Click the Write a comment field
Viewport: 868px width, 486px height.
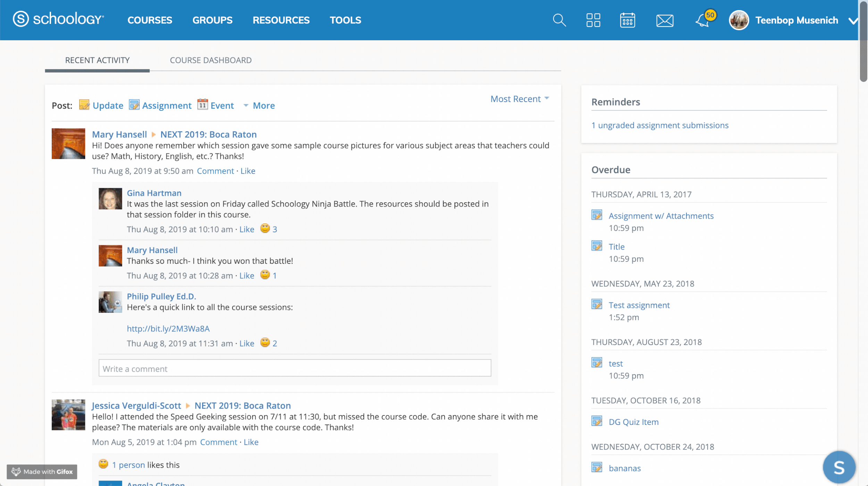pyautogui.click(x=294, y=368)
